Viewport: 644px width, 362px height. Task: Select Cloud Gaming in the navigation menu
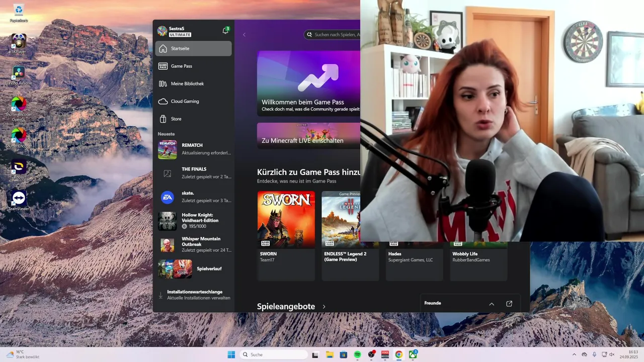[193, 101]
